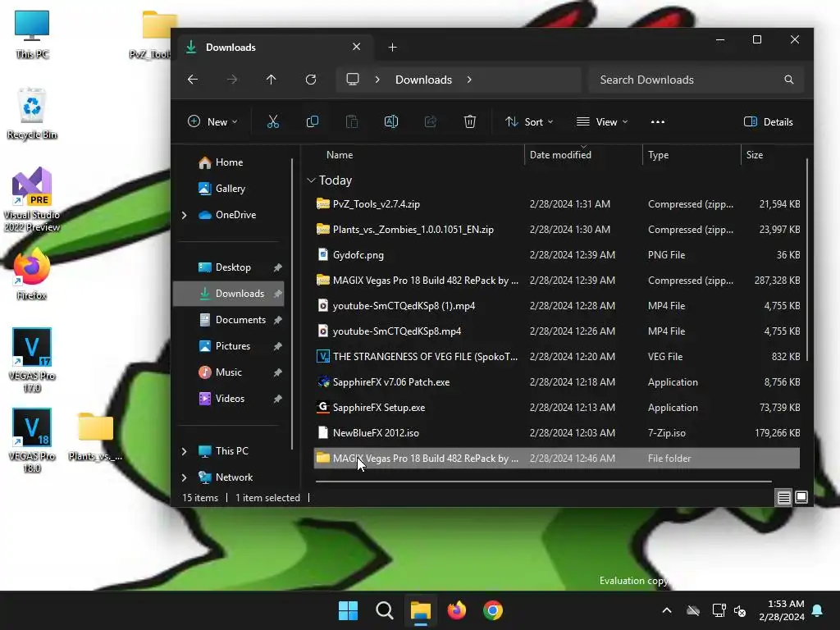The width and height of the screenshot is (840, 630).
Task: Select the Plants_vs desktop folder
Action: [95, 436]
